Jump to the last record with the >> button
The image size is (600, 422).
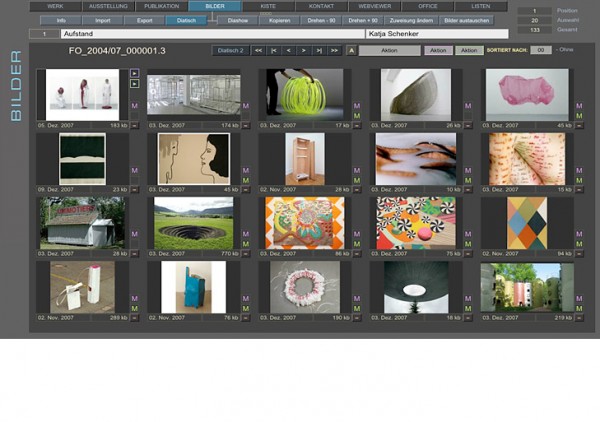pos(336,50)
